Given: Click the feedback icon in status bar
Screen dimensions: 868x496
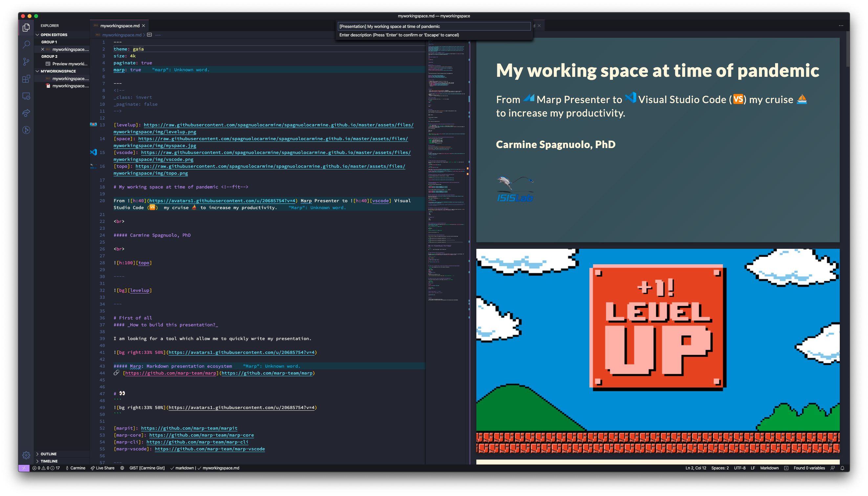Looking at the screenshot, I should click(832, 468).
